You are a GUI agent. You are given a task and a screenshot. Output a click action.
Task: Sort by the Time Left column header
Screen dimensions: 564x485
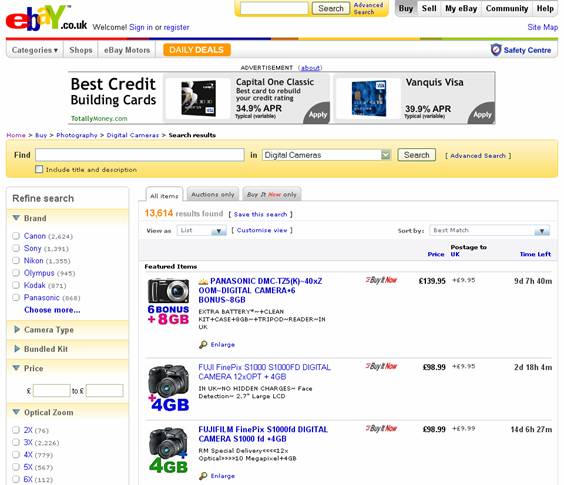(535, 254)
